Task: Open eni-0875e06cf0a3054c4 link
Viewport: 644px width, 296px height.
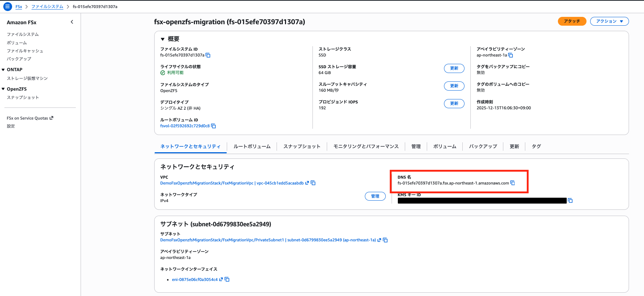Action: [x=195, y=279]
